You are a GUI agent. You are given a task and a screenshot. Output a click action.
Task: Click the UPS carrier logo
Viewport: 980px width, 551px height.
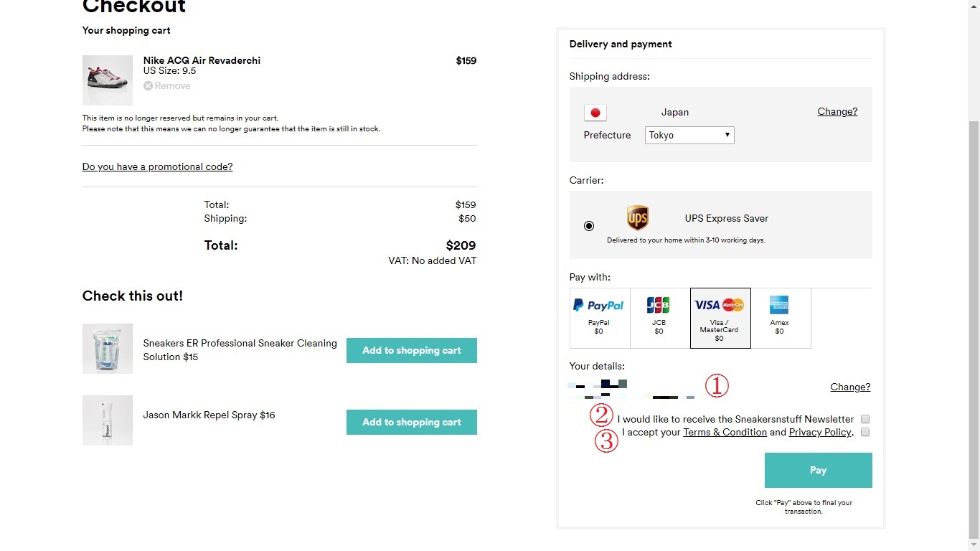coord(637,217)
